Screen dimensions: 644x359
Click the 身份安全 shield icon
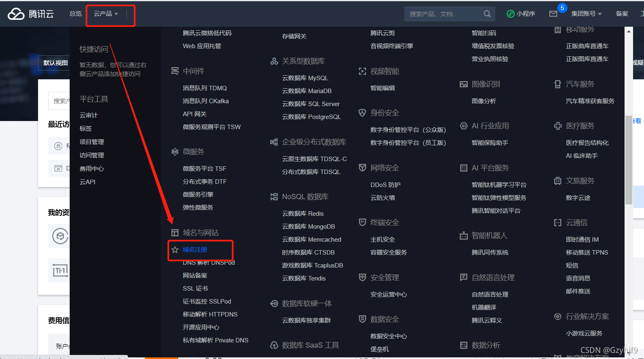(x=363, y=113)
